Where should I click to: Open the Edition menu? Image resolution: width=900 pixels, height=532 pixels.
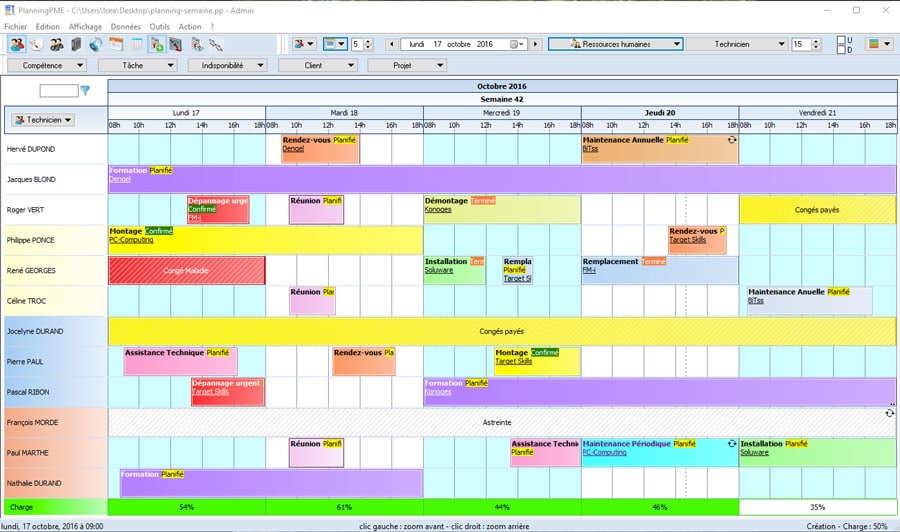(48, 26)
